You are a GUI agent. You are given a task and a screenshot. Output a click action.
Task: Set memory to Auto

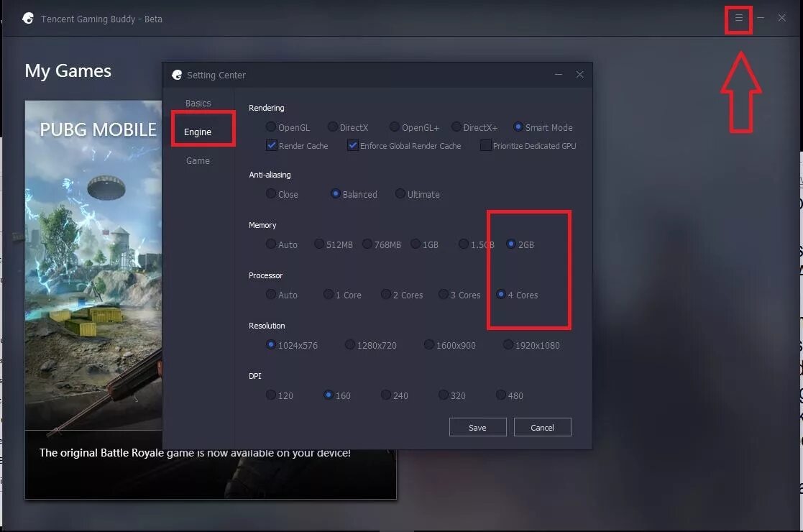pyautogui.click(x=270, y=244)
